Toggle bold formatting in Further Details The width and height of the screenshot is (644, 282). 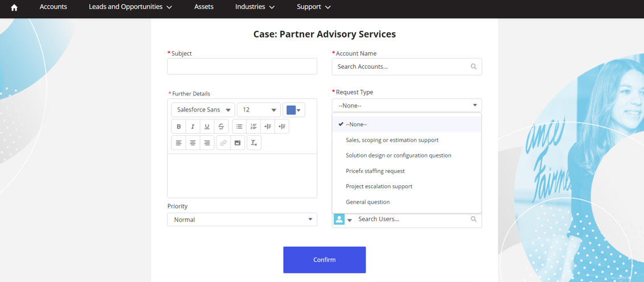tap(179, 126)
